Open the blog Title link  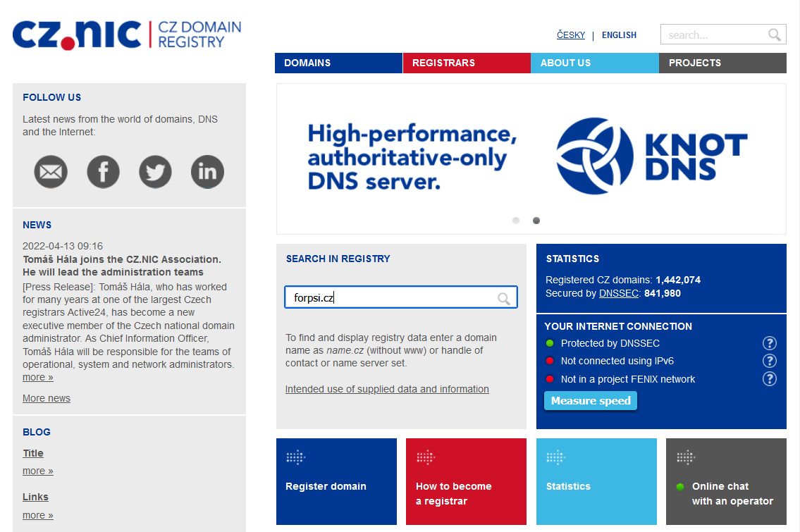pyautogui.click(x=33, y=454)
